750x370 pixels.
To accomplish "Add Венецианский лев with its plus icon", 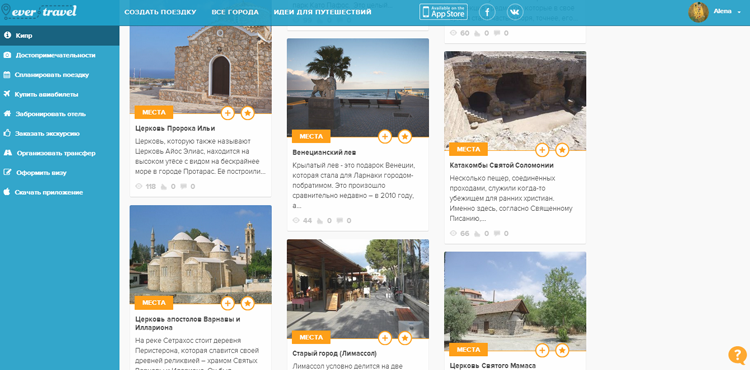I will [x=385, y=136].
